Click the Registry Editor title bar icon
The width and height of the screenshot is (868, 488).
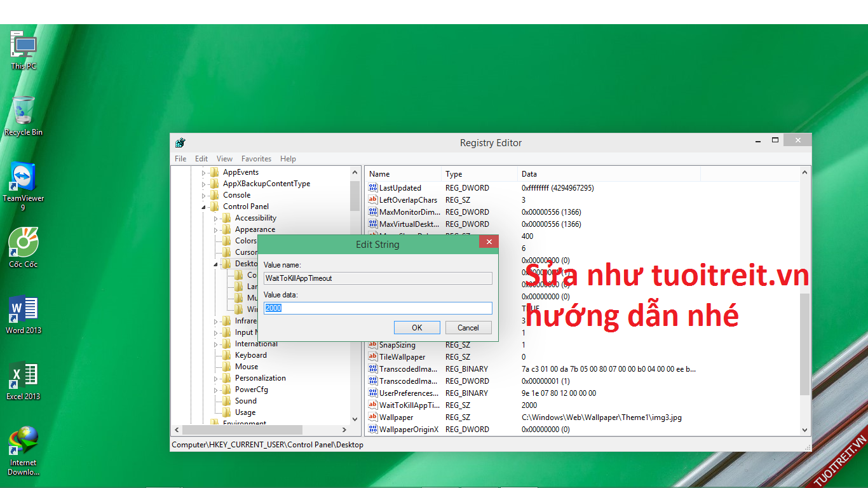pos(180,143)
